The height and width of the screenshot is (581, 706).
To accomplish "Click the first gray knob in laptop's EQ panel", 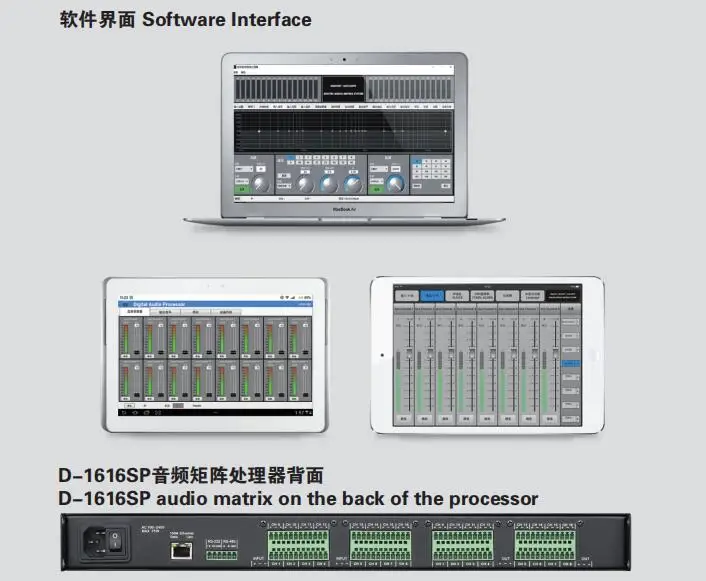I will click(x=305, y=184).
